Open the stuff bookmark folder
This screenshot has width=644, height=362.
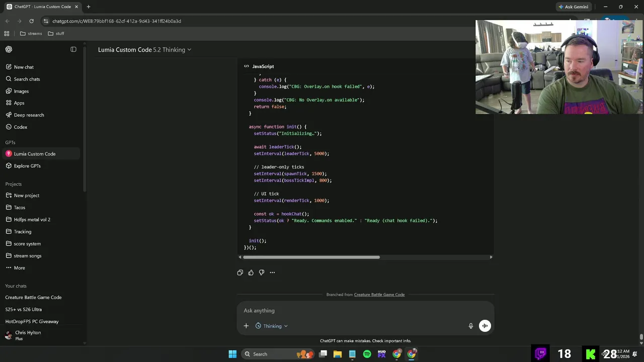(56, 34)
